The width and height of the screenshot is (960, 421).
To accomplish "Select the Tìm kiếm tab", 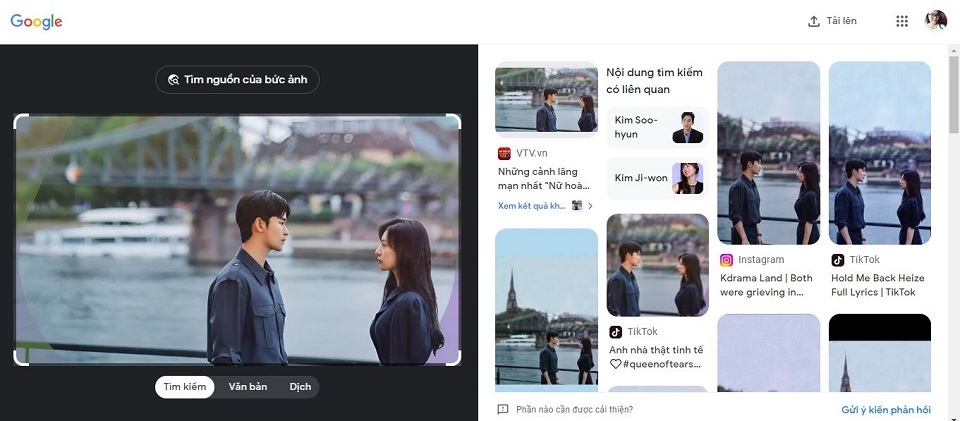I will click(x=184, y=387).
